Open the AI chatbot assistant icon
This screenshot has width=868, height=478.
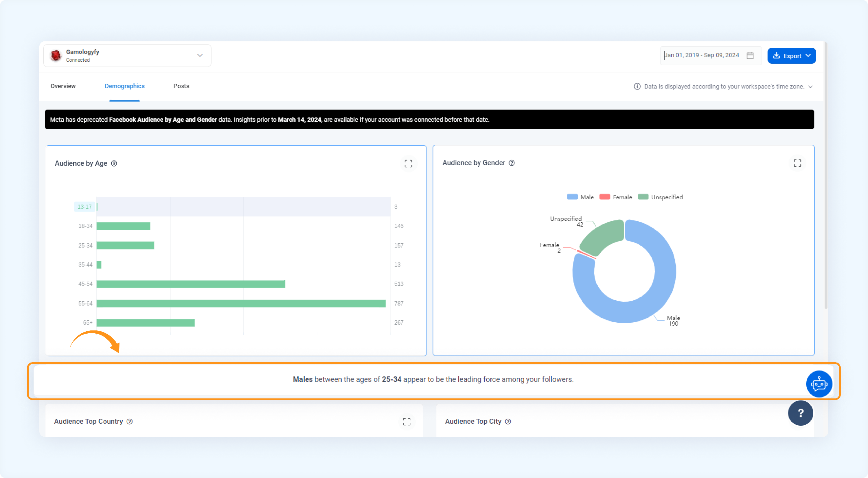(819, 384)
